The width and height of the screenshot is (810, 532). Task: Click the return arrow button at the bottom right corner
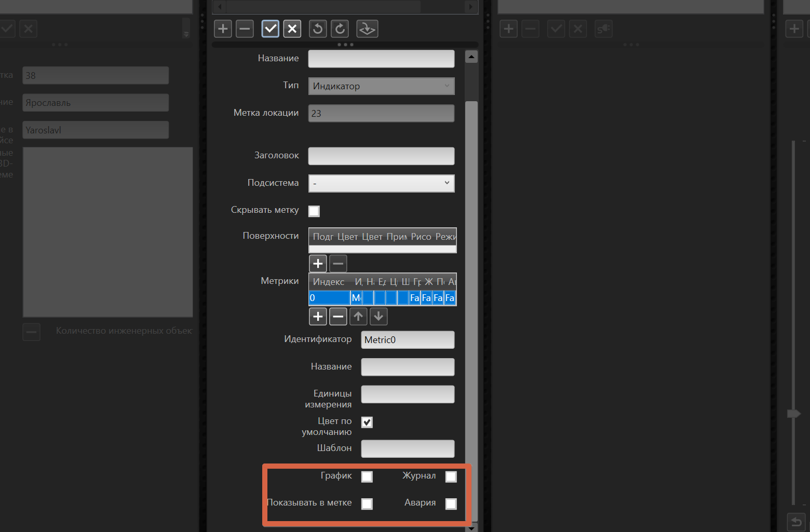(796, 522)
